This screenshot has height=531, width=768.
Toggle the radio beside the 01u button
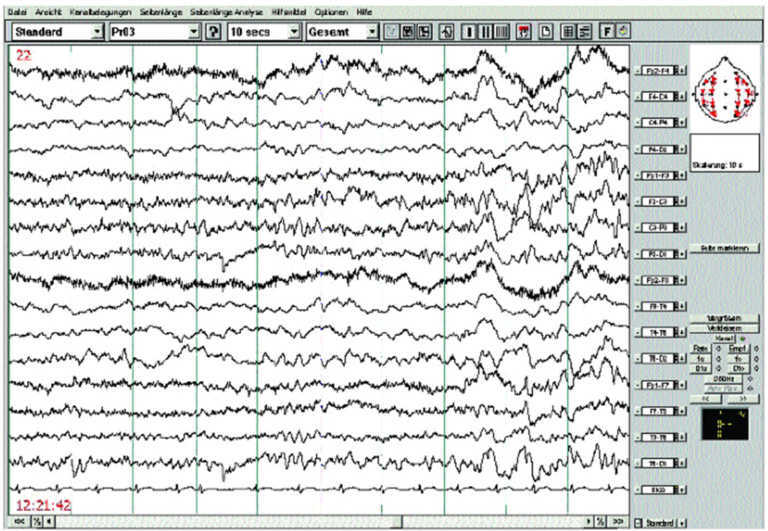(719, 368)
